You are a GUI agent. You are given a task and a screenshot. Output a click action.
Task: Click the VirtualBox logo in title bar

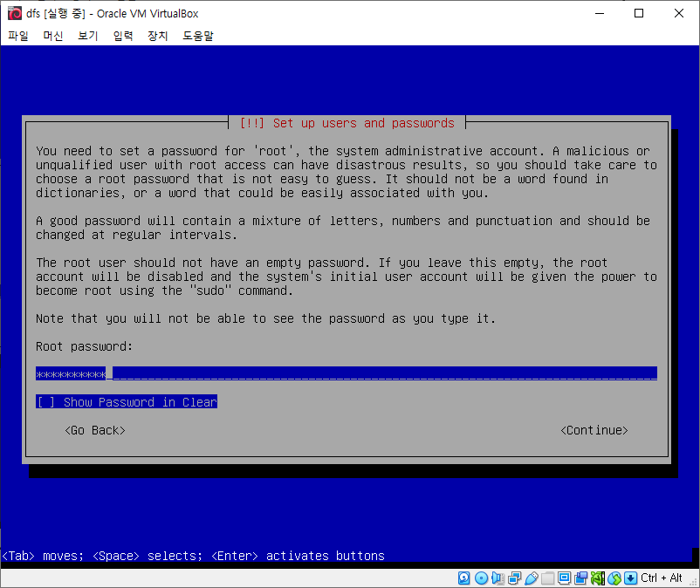pos(14,13)
